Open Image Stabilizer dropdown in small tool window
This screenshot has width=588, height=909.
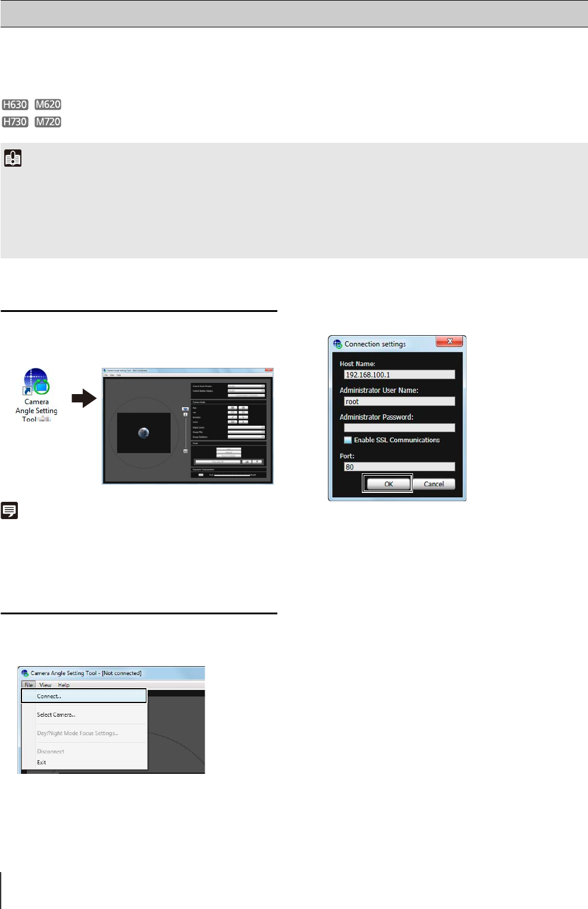click(x=246, y=437)
